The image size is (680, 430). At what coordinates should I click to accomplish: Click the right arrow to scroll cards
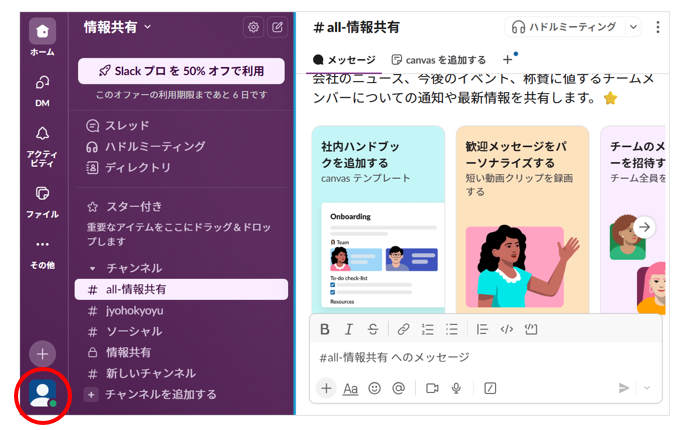(x=644, y=227)
